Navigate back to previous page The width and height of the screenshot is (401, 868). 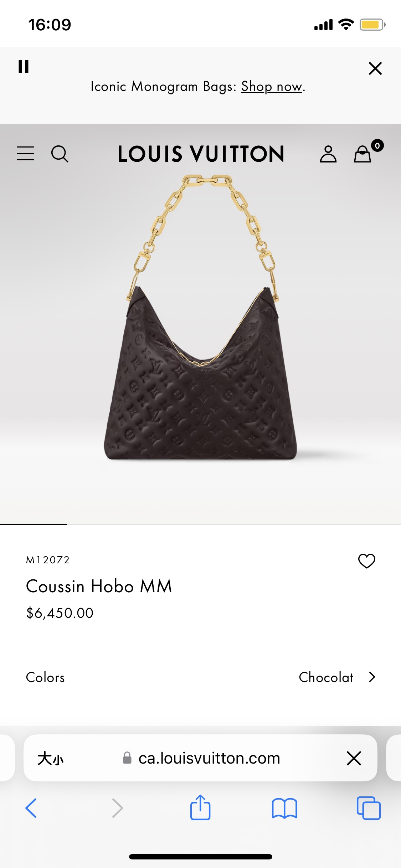point(31,808)
